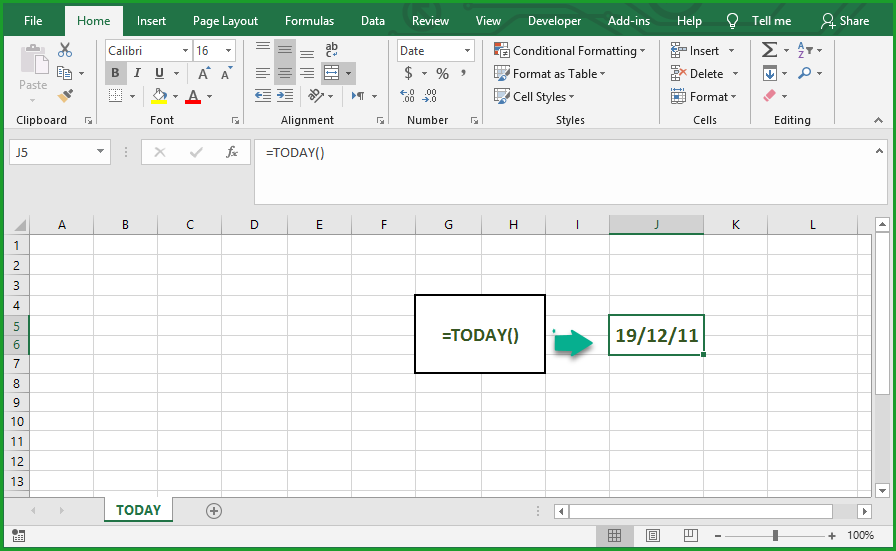This screenshot has height=551, width=896.
Task: Click the Text Direction icon
Action: pyautogui.click(x=358, y=96)
